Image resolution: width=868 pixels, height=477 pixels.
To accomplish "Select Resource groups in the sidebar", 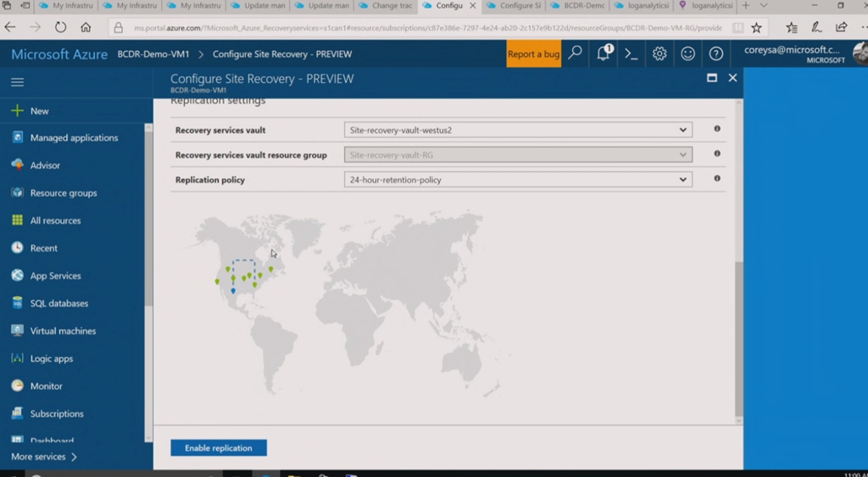I will (x=63, y=193).
